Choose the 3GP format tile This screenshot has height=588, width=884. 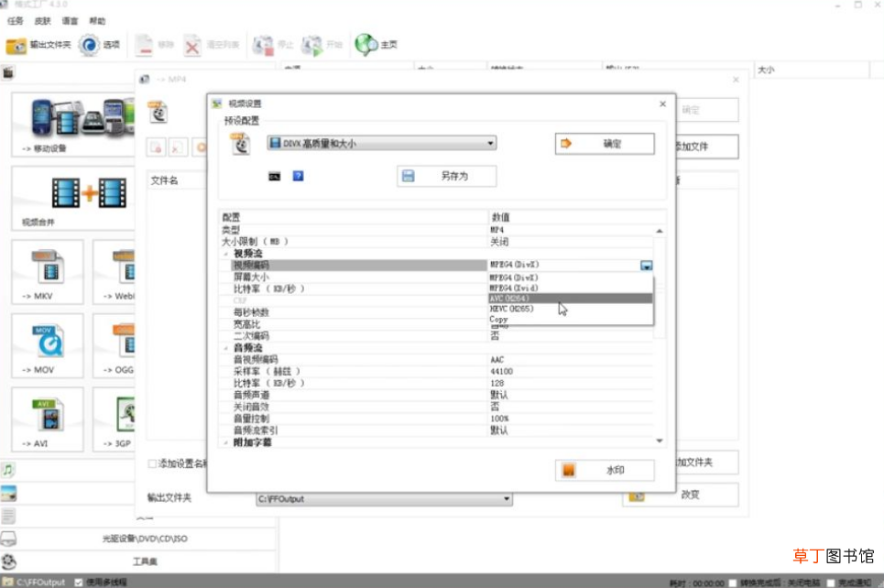click(x=114, y=419)
